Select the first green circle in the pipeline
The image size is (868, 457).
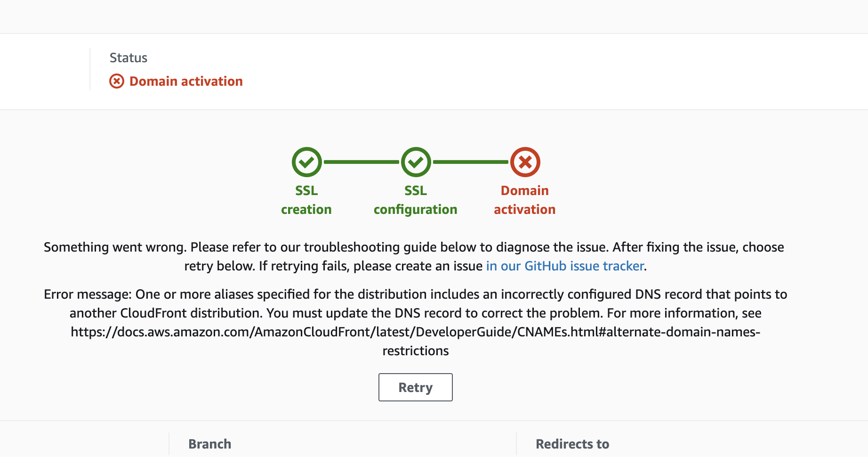(x=307, y=162)
